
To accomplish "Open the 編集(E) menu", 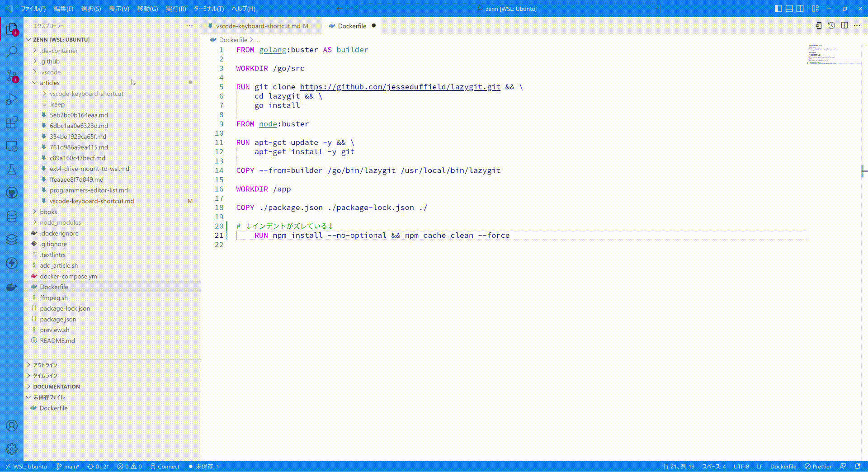I will [x=63, y=9].
